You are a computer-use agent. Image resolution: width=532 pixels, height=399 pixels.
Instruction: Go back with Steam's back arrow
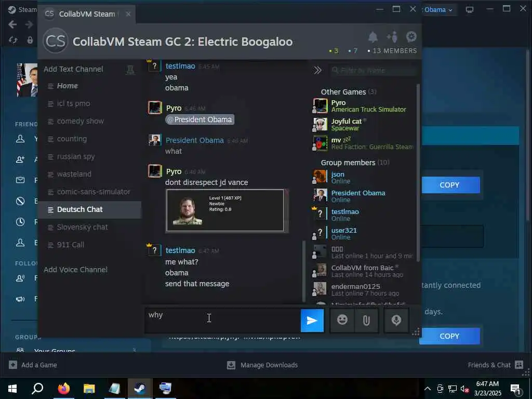[12, 24]
